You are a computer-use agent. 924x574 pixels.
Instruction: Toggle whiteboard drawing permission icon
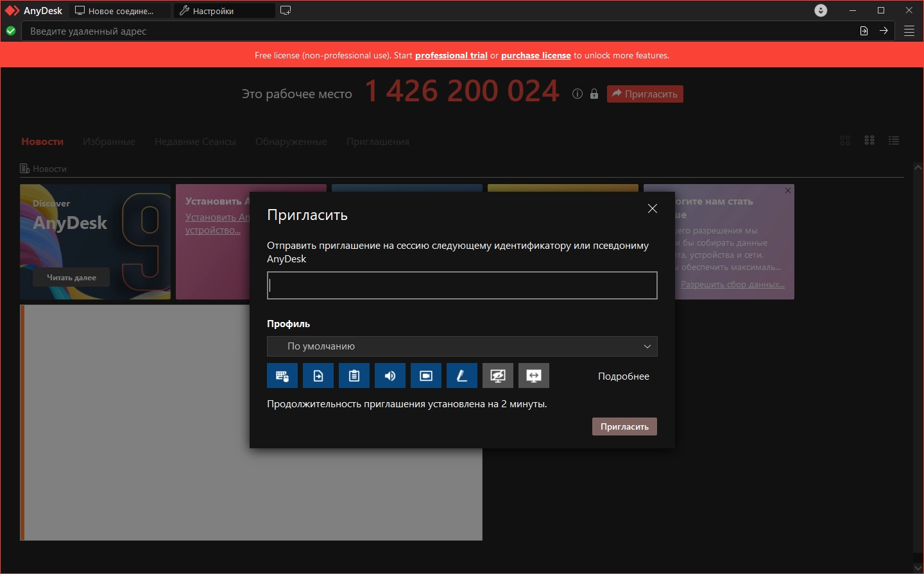(x=462, y=376)
